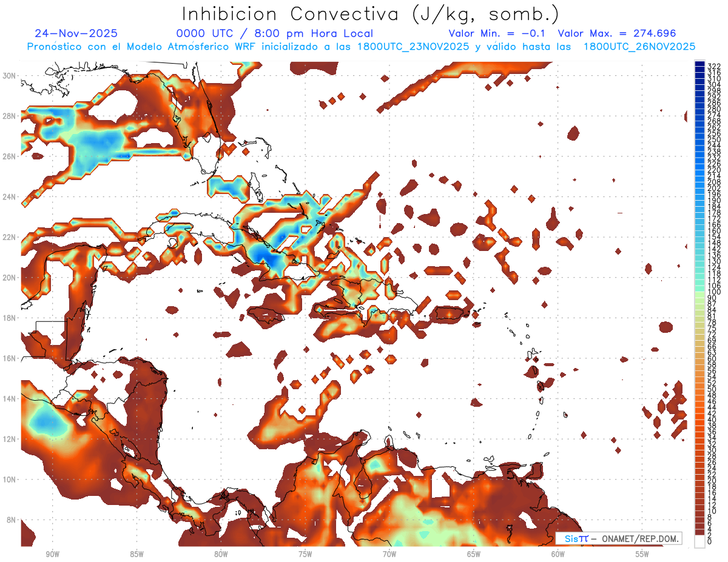
Task: Click the dark blue 322 colorbar swatch
Action: coord(699,64)
